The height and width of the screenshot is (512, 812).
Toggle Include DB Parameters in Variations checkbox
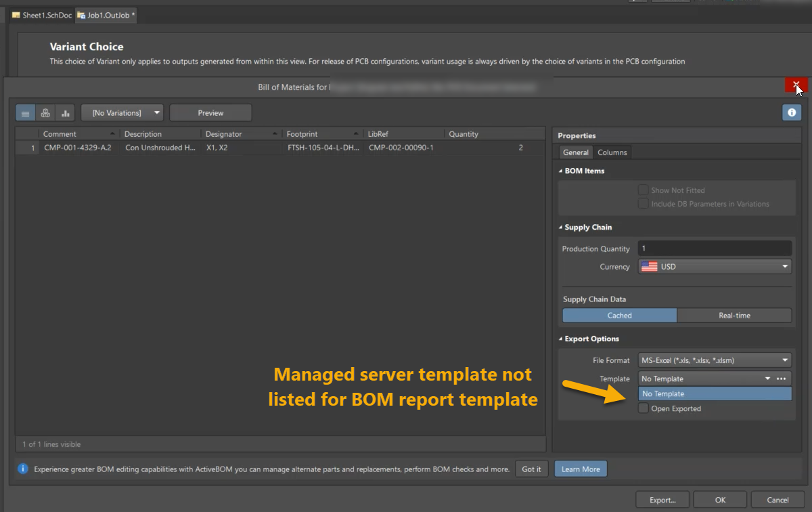[643, 204]
